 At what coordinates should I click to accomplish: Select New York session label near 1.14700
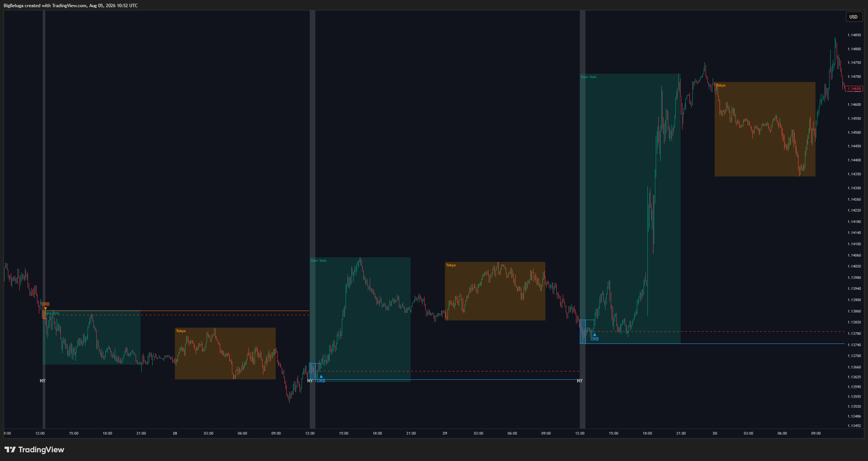(x=589, y=77)
